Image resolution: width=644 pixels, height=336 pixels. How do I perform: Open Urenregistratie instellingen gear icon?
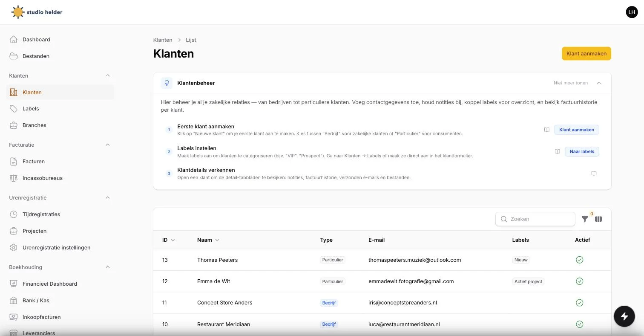coord(14,248)
